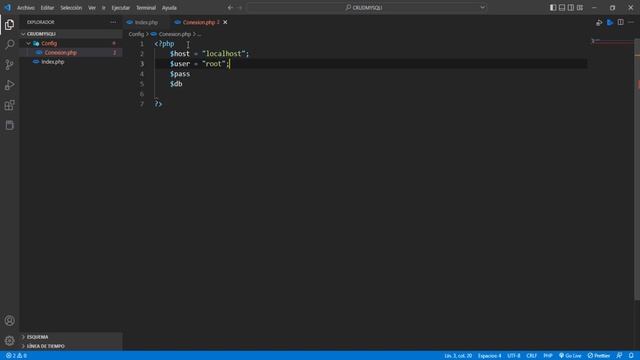This screenshot has width=640, height=360.
Task: Open the Manage gear icon
Action: 9,340
